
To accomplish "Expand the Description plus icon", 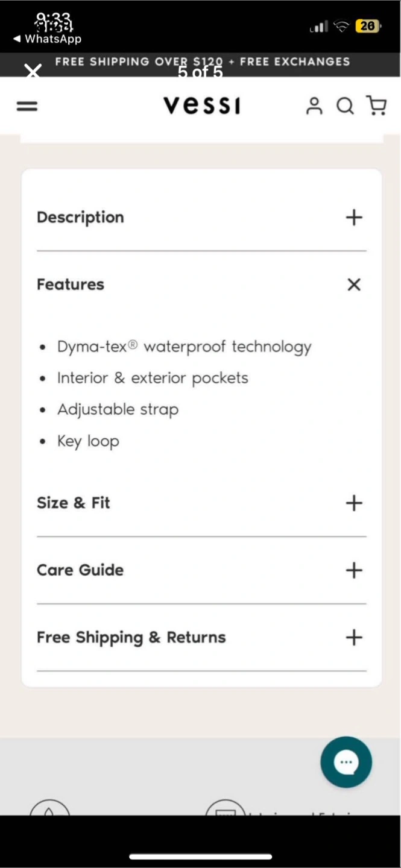I will pyautogui.click(x=354, y=218).
